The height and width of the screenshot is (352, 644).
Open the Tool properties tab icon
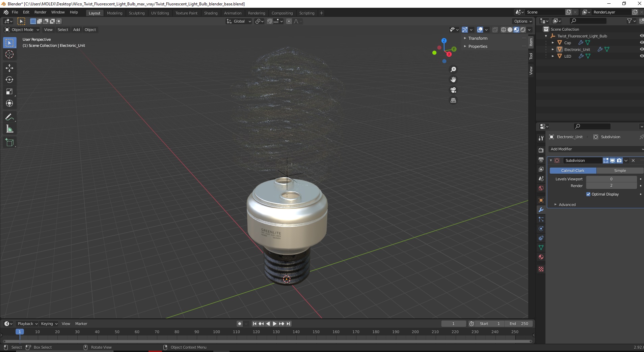541,138
